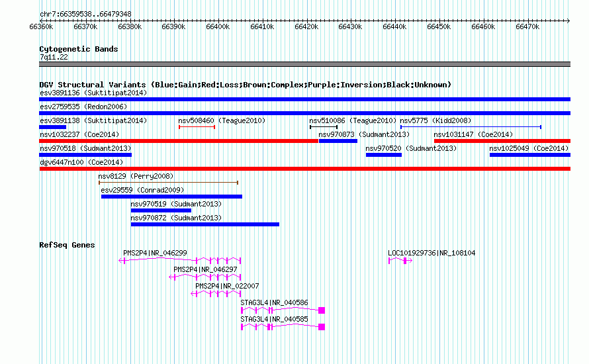Select the esv3891136 (Suktitipat2014) blue variant bar
The width and height of the screenshot is (589, 364).
[x=304, y=99]
